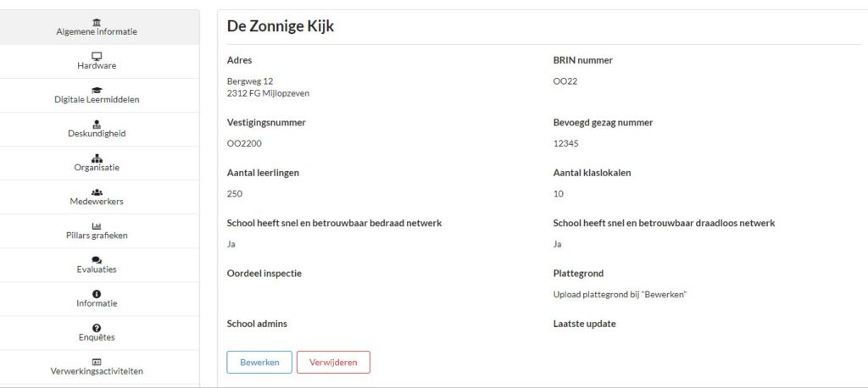The height and width of the screenshot is (388, 868).
Task: Open the Deskundigheid person icon
Action: click(97, 124)
